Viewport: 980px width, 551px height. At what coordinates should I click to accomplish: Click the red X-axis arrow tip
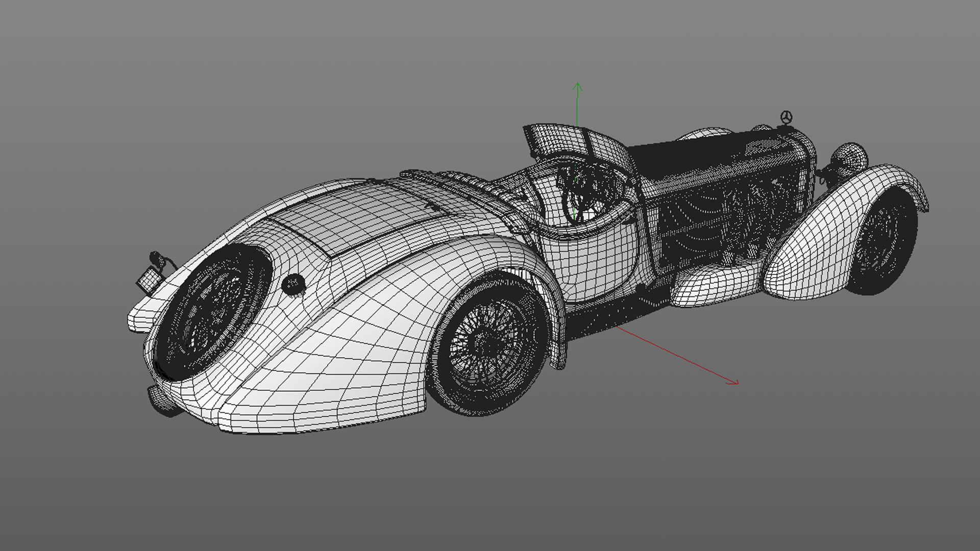point(737,382)
